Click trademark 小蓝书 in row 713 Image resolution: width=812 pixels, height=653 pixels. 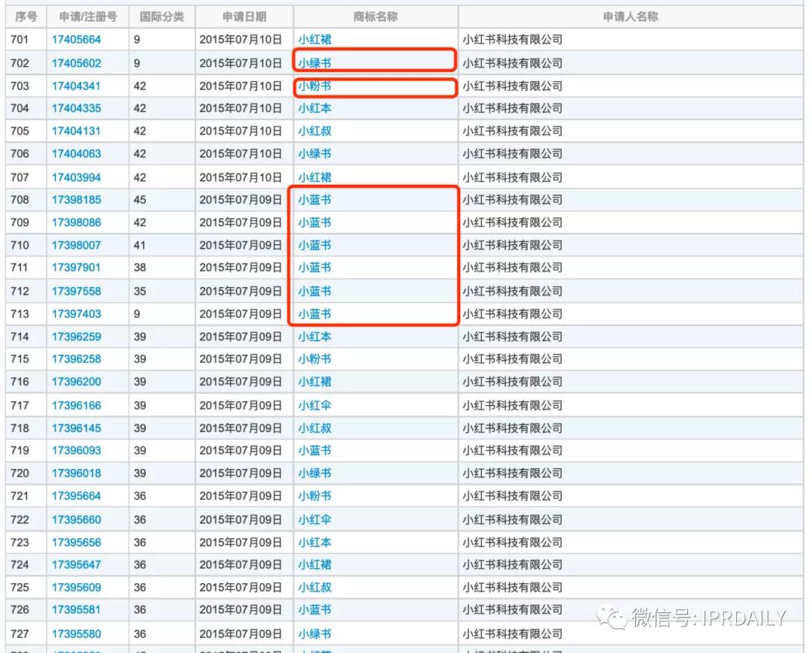click(x=314, y=314)
